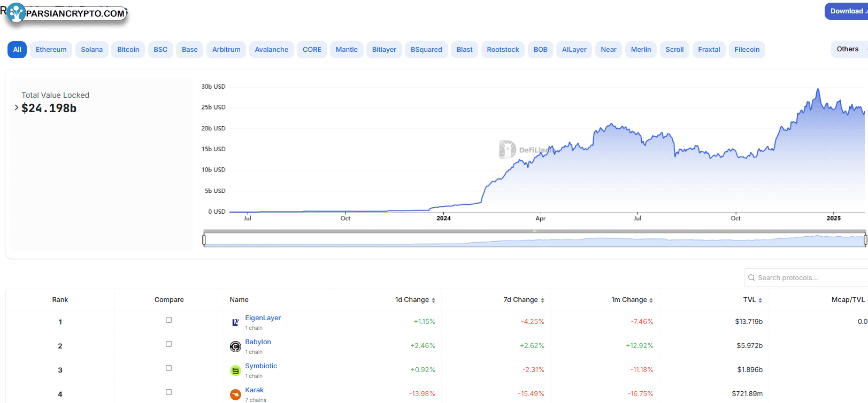Filter by Mantle chain
Image resolution: width=868 pixels, height=403 pixels.
[x=347, y=50]
